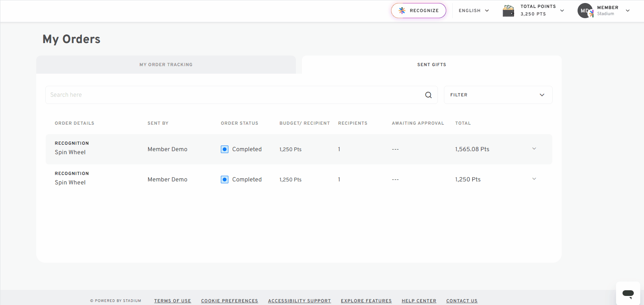Expand the Total Points dropdown
Image resolution: width=644 pixels, height=305 pixels.
[x=562, y=11]
